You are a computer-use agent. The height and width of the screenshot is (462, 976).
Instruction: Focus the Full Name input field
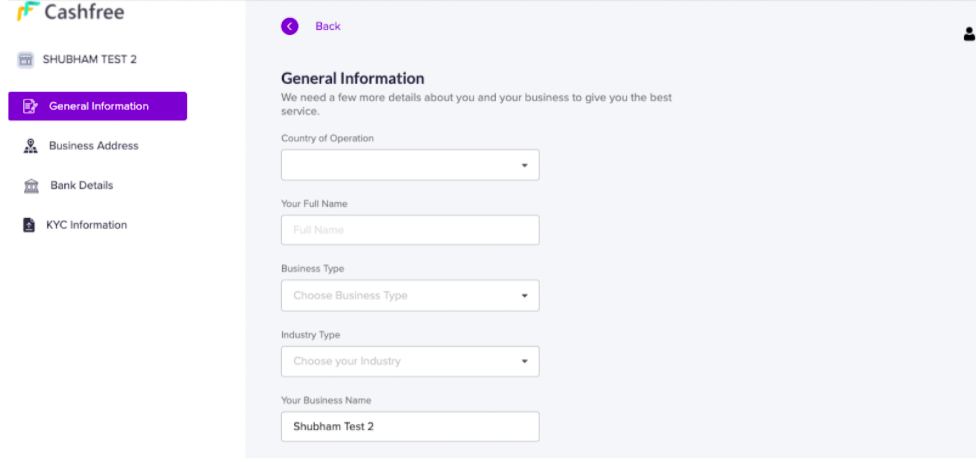coord(410,230)
